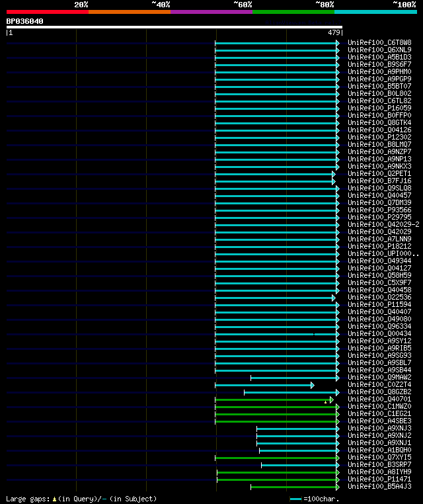
Task: Click the UniRef100_B0L802 label
Action: coord(379,93)
